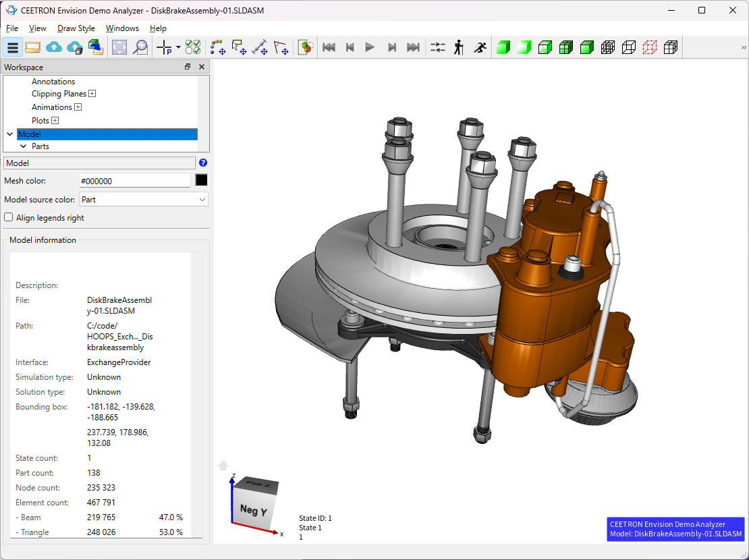This screenshot has height=560, width=749.
Task: Click the fit view icon in toolbar
Action: click(119, 47)
